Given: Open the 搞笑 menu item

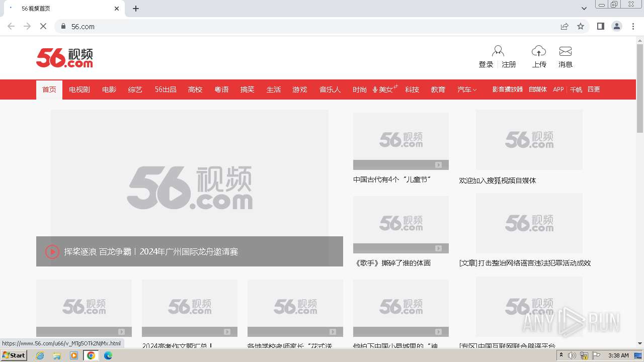Looking at the screenshot, I should pos(248,89).
